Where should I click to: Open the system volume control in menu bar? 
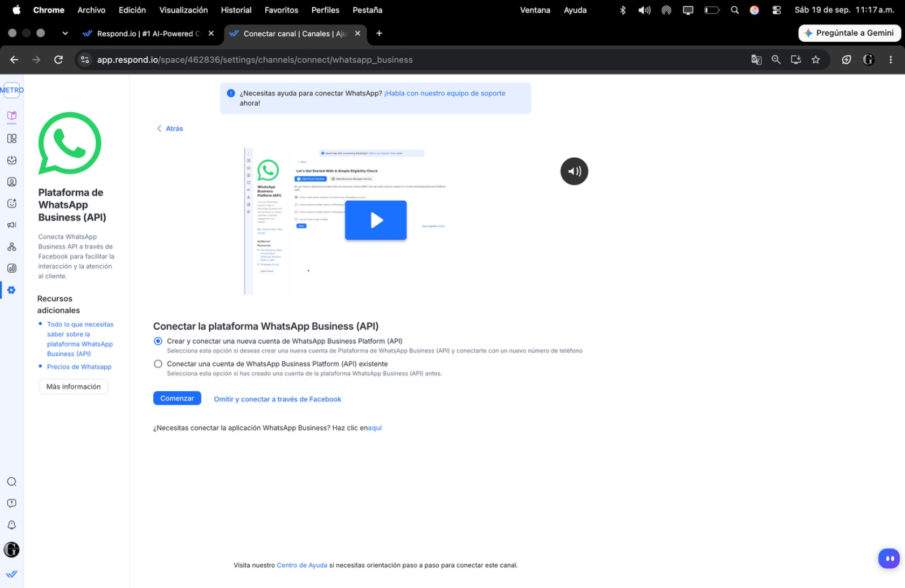click(644, 10)
